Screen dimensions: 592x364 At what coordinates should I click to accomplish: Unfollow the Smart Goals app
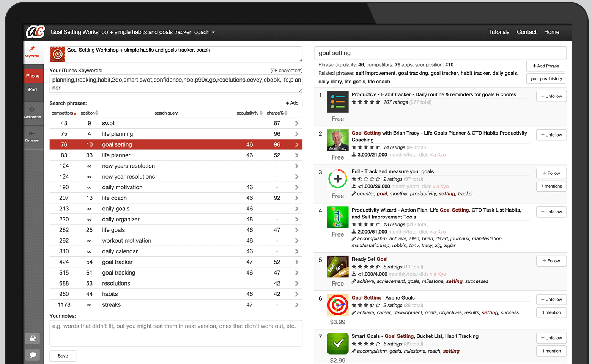coord(551,338)
